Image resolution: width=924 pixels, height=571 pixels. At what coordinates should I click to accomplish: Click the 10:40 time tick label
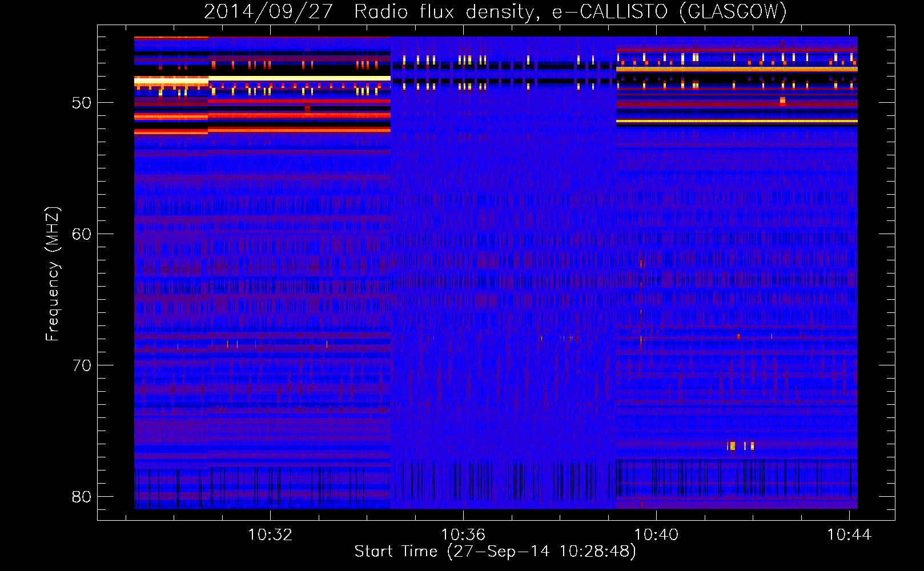(656, 534)
